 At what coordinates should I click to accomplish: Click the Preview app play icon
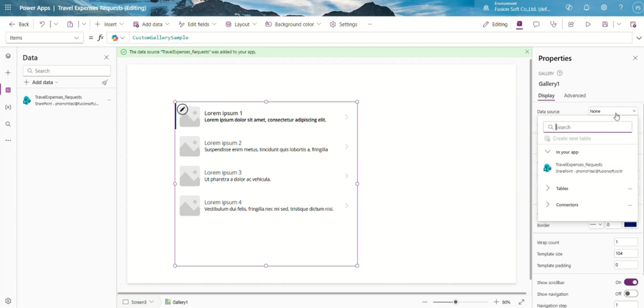(x=588, y=25)
